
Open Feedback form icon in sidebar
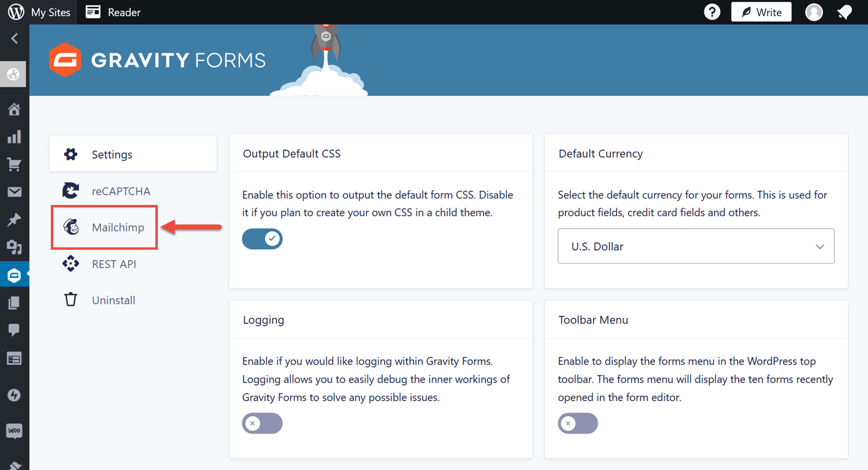pos(14,359)
